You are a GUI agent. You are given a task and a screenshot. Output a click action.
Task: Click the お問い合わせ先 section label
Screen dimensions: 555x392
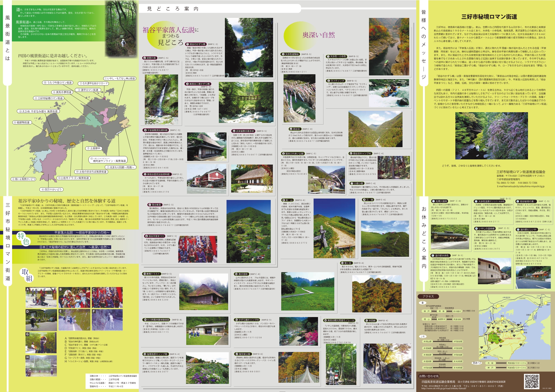429,376
